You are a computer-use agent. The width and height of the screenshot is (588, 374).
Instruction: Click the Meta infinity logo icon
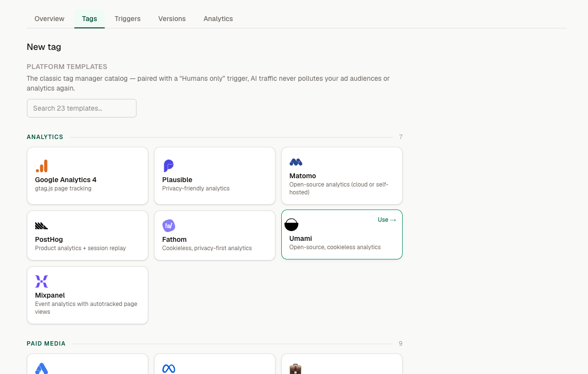coord(169,369)
